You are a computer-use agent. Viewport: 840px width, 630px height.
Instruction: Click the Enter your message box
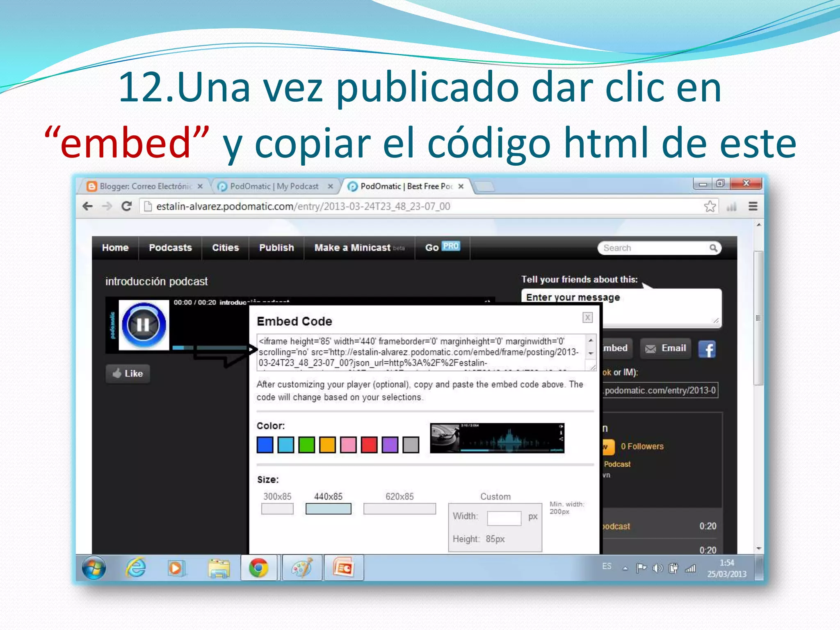(621, 308)
